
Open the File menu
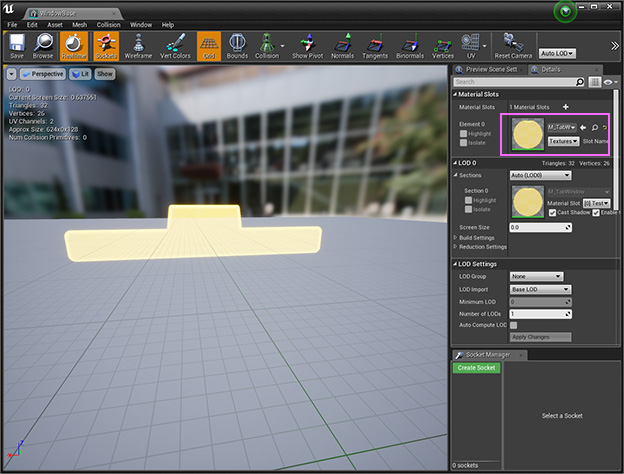(x=12, y=25)
